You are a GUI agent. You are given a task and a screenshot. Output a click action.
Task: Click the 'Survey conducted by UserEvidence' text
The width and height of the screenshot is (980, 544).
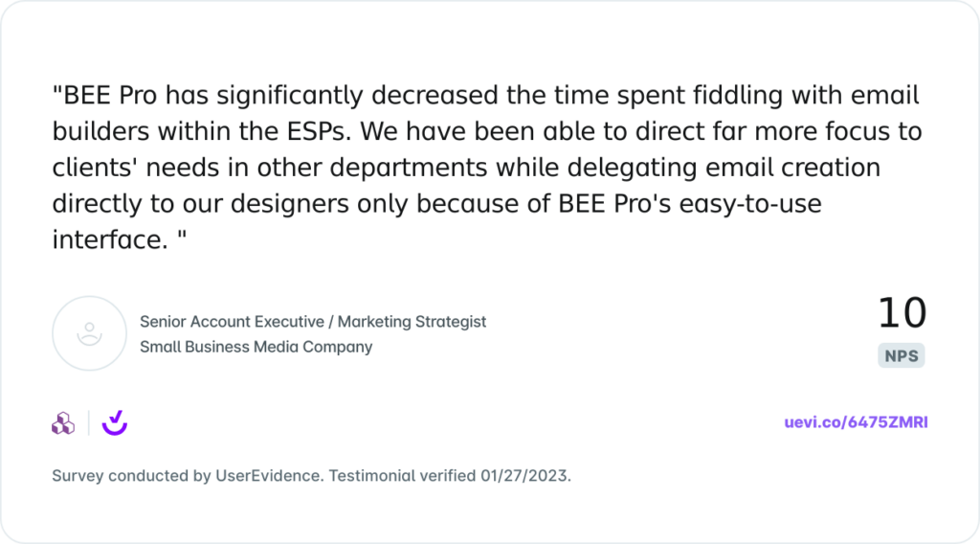click(x=188, y=476)
